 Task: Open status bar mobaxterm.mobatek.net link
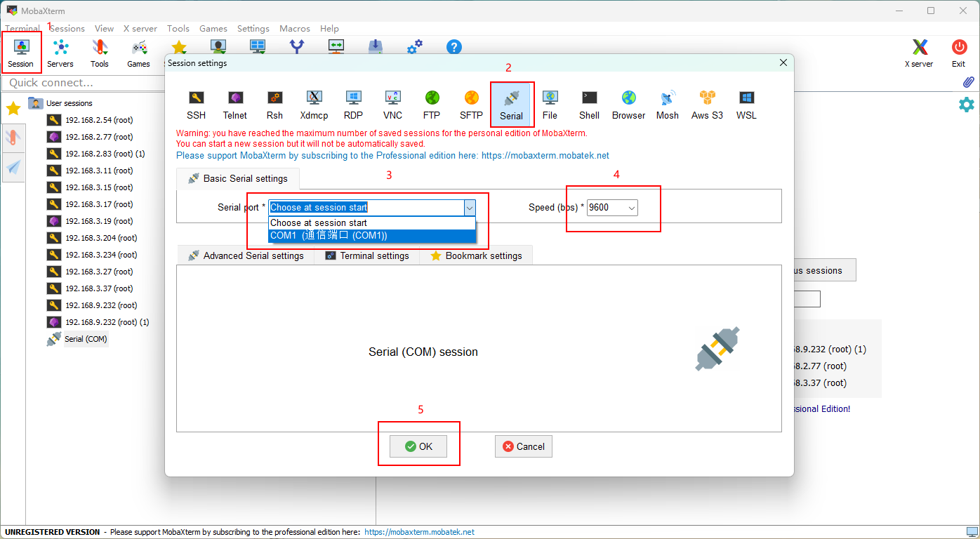pos(420,532)
